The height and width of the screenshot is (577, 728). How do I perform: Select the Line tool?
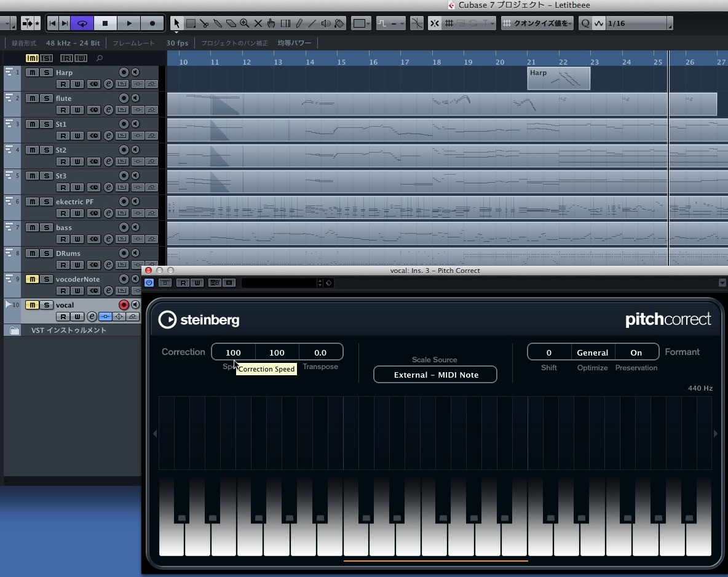[x=312, y=23]
